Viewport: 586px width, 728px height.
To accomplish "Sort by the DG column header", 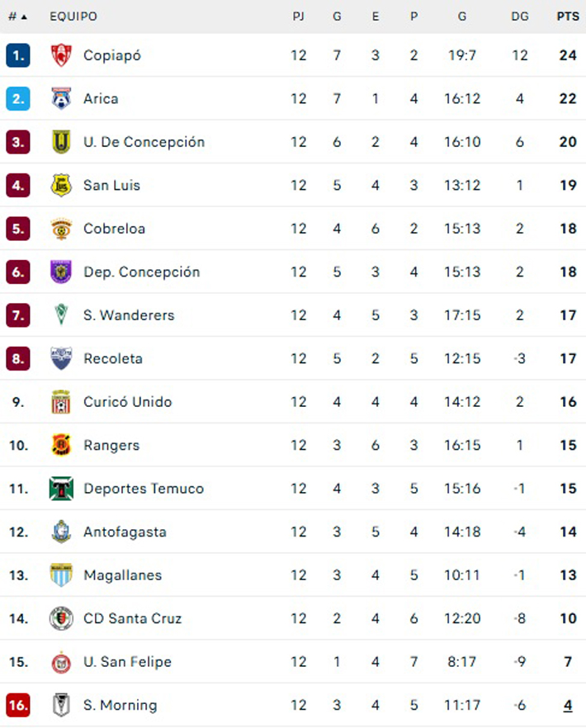I will [x=520, y=17].
